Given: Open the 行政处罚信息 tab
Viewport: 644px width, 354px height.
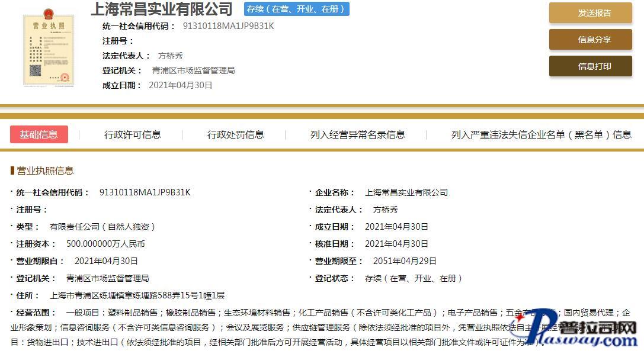Looking at the screenshot, I should click(x=235, y=134).
